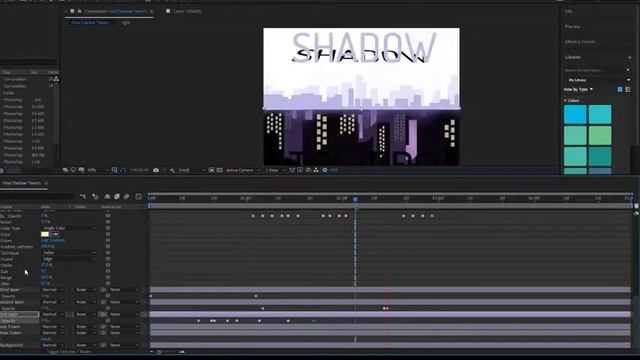
Task: Open the Effects & Presets panel tab
Action: 580,42
